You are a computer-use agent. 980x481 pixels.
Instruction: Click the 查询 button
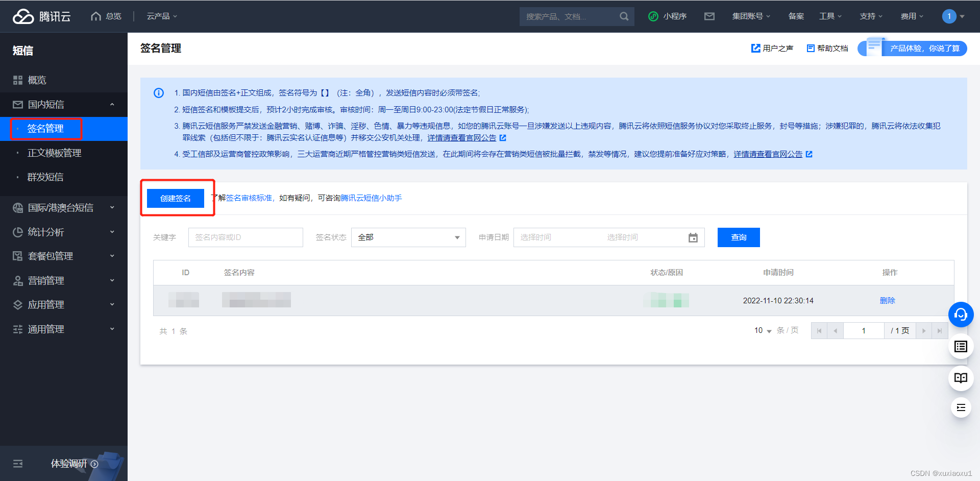pyautogui.click(x=739, y=237)
